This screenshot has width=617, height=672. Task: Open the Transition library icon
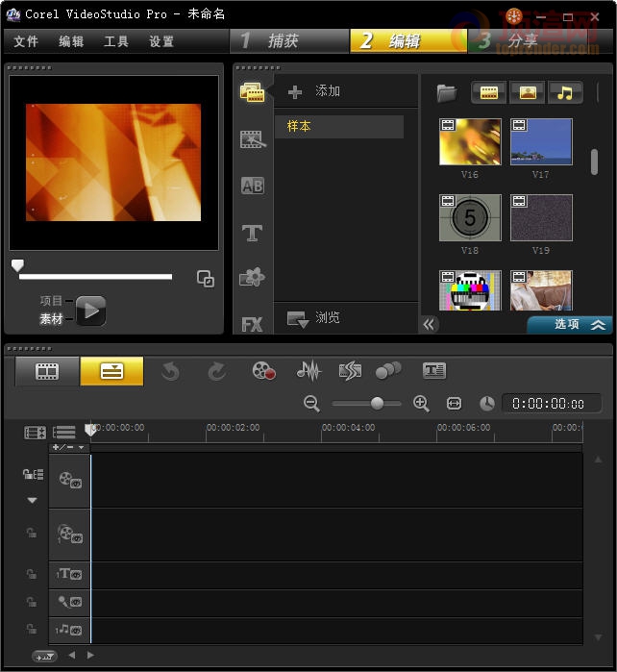pyautogui.click(x=253, y=139)
